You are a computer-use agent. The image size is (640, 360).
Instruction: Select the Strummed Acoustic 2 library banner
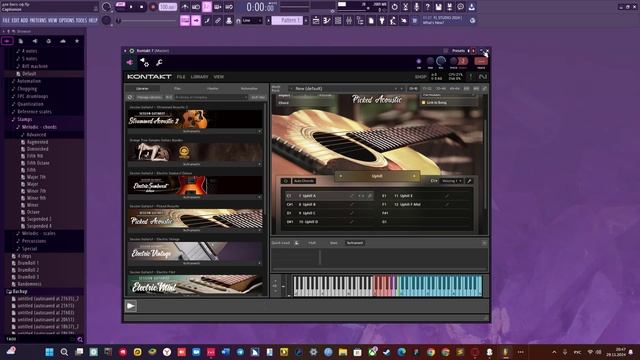point(195,120)
